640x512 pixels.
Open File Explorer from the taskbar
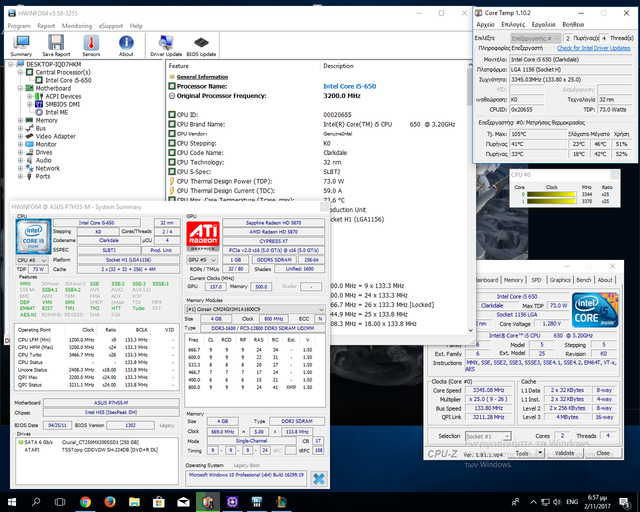click(x=134, y=502)
